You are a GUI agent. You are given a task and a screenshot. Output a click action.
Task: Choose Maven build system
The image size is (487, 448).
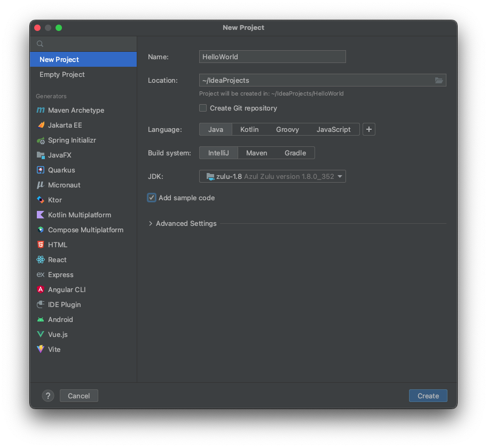pos(256,153)
